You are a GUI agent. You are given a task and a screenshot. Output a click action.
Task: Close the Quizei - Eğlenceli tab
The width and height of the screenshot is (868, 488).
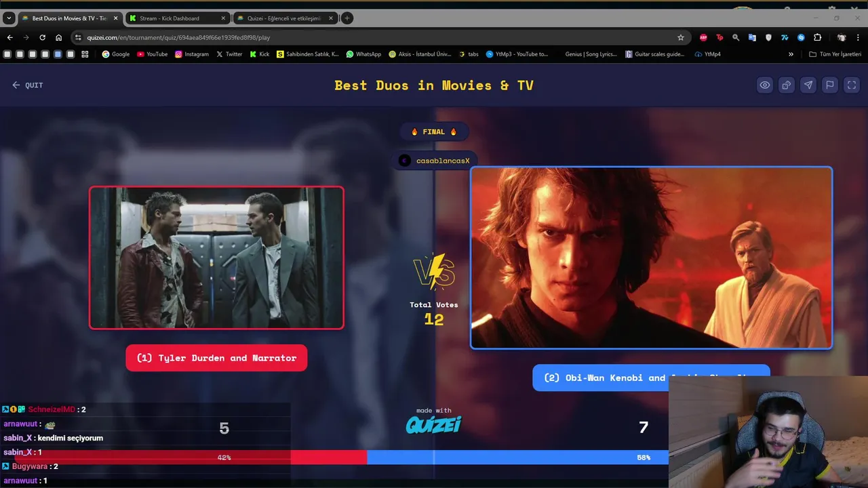coord(330,18)
